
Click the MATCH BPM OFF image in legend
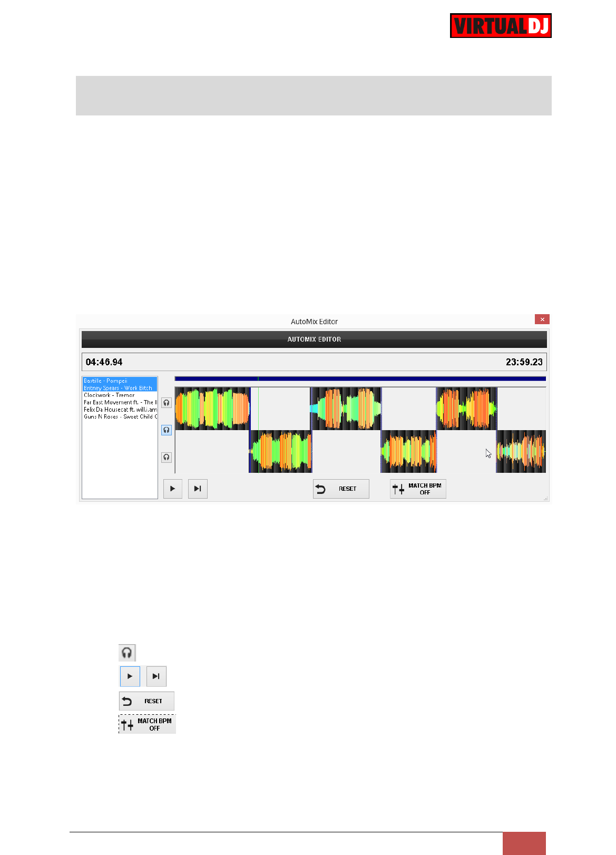click(147, 724)
